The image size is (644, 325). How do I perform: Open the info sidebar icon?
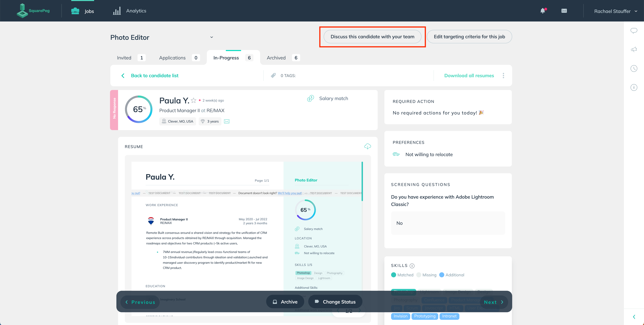pyautogui.click(x=634, y=87)
